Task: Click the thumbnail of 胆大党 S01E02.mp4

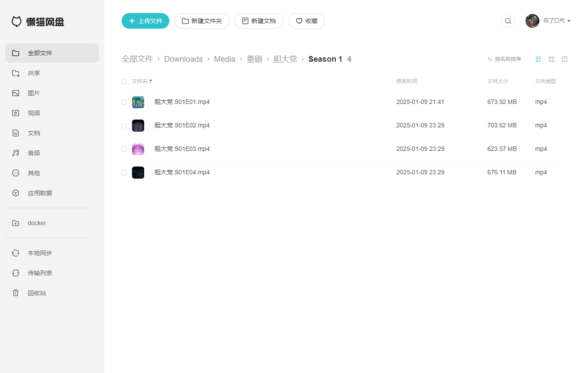Action: tap(138, 126)
